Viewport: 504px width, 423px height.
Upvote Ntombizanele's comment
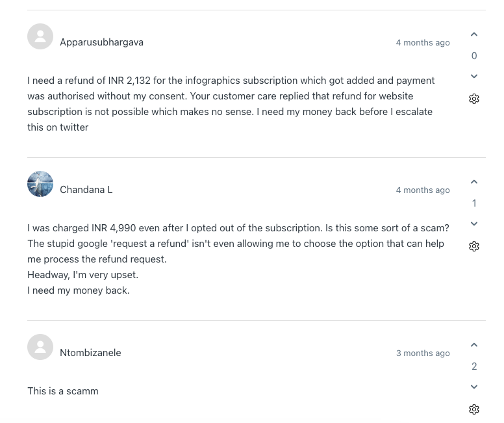pyautogui.click(x=474, y=345)
